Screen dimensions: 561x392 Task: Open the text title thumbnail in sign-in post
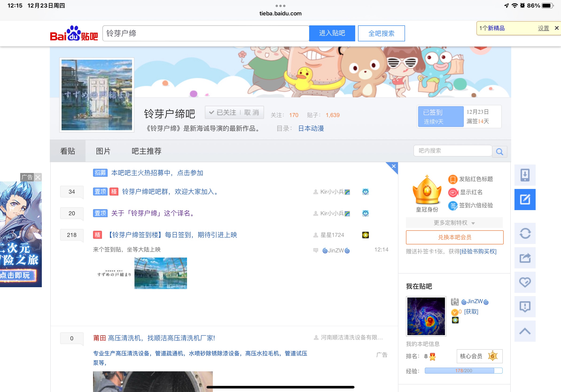click(x=114, y=273)
